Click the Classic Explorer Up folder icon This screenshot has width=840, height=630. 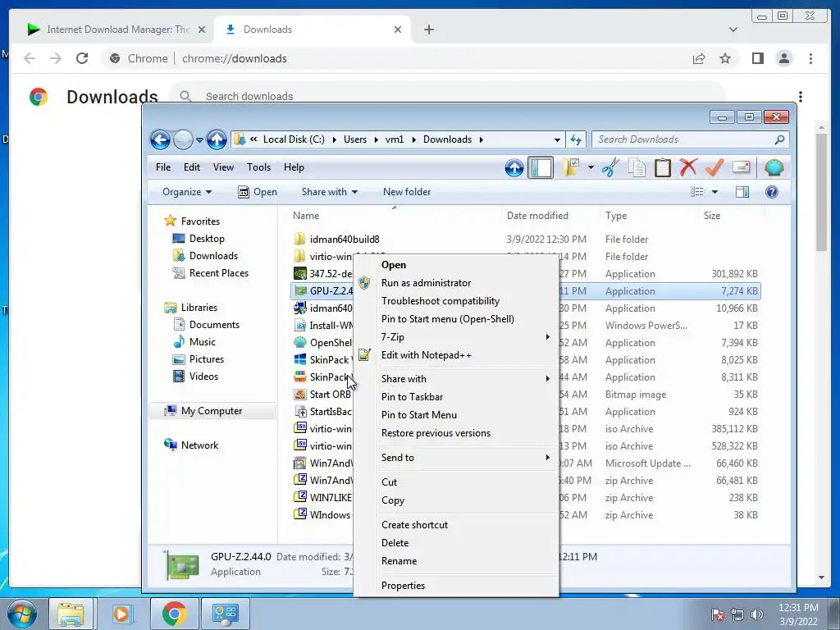pyautogui.click(x=514, y=167)
